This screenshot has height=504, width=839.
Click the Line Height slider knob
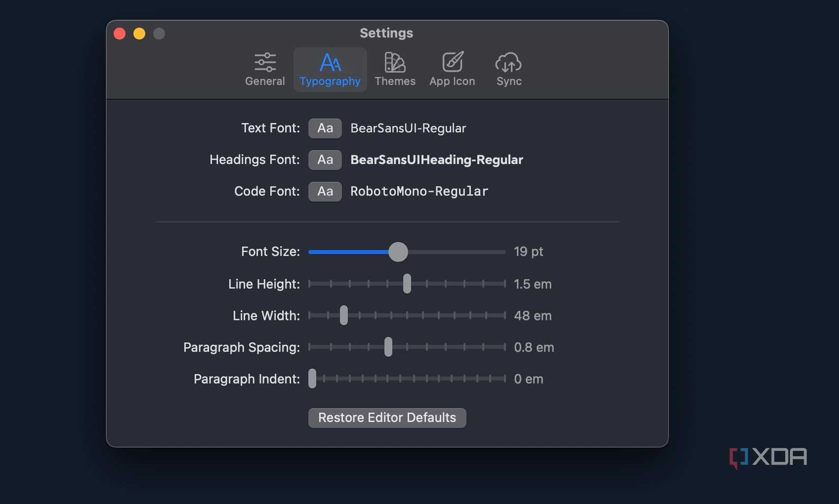406,284
